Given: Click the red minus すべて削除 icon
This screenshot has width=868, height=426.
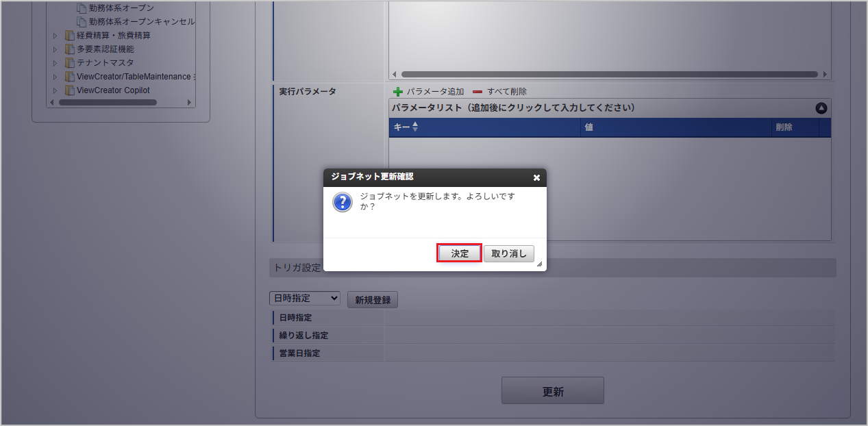Looking at the screenshot, I should point(478,92).
